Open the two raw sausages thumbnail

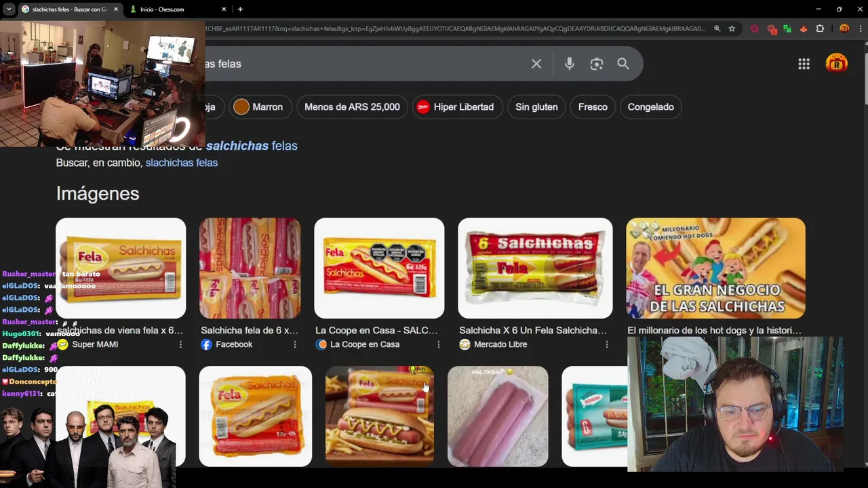[x=498, y=416]
